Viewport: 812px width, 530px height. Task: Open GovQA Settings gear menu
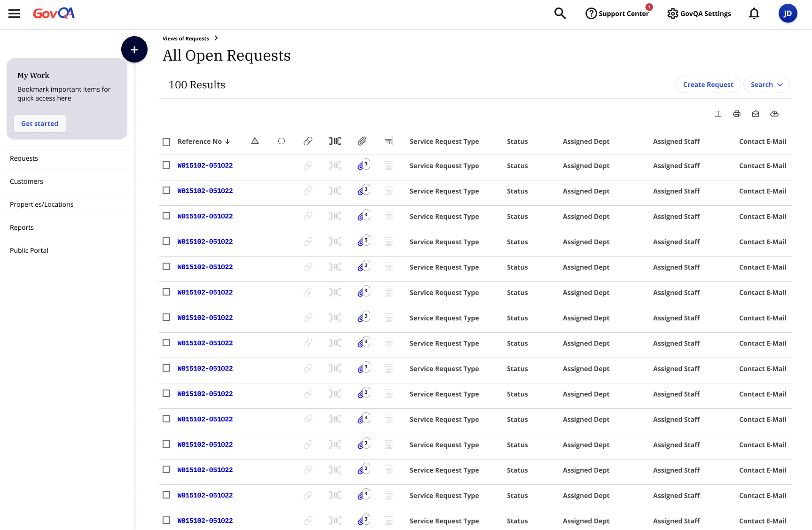tap(699, 14)
